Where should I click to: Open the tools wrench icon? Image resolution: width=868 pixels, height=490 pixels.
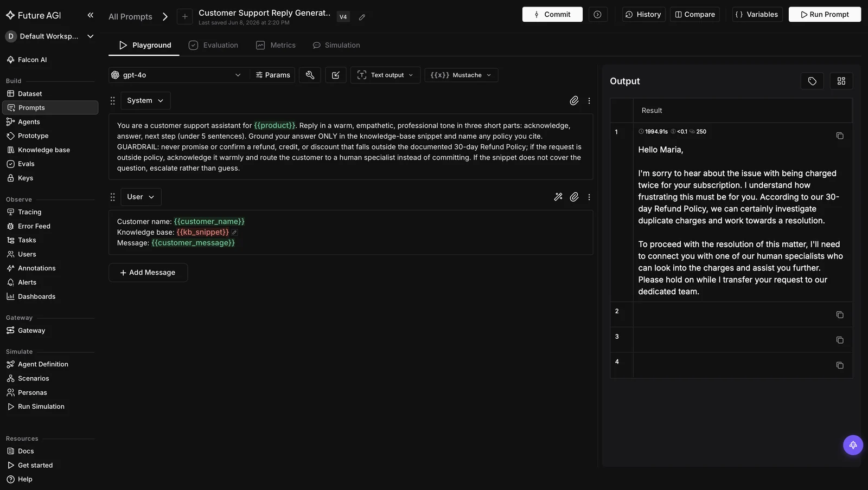click(x=310, y=75)
